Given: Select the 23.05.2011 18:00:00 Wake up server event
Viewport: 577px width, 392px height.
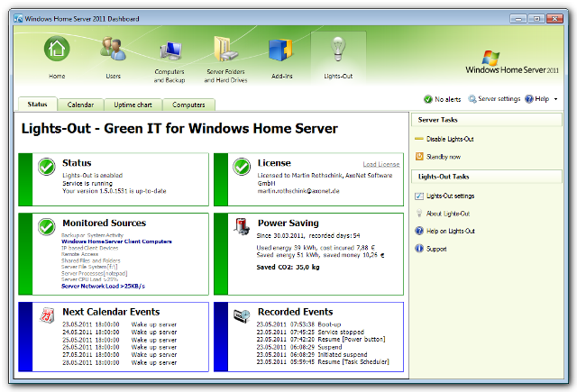Looking at the screenshot, I should 120,324.
